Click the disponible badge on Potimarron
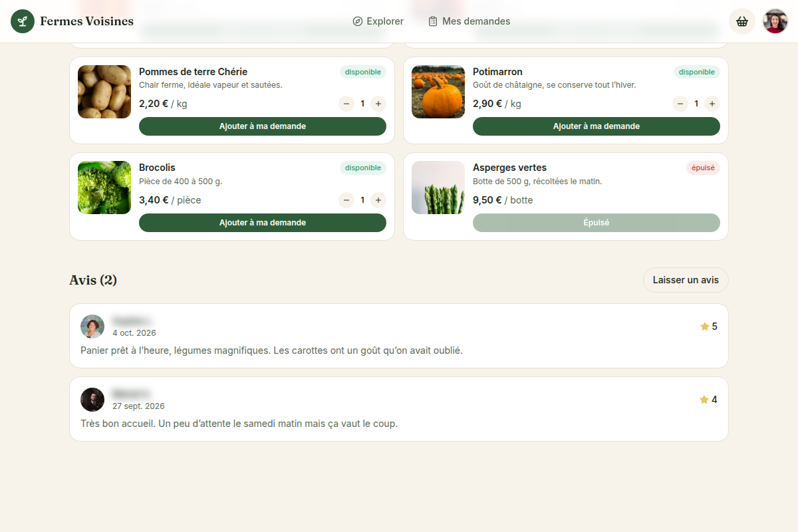The height and width of the screenshot is (532, 798). (697, 72)
